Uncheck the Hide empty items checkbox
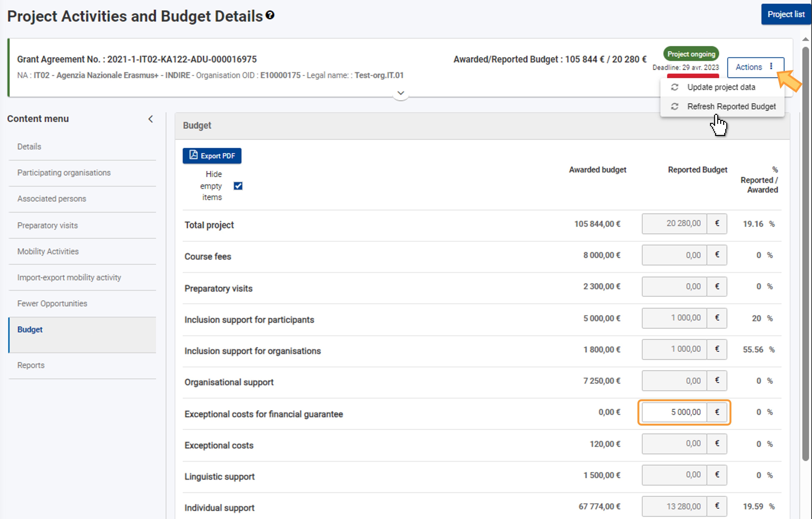This screenshot has height=519, width=812. point(238,186)
